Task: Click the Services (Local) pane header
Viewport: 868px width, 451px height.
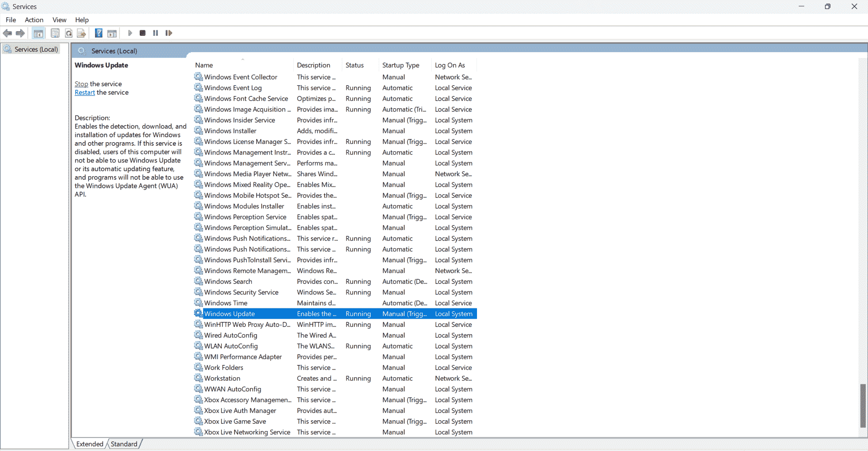Action: tap(114, 51)
